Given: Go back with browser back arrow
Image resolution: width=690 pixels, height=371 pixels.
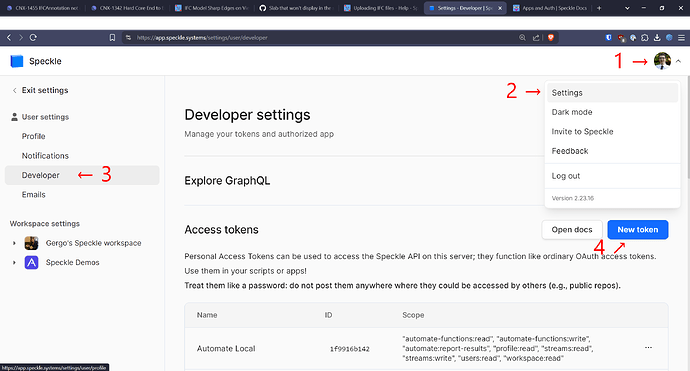Looking at the screenshot, I should click(9, 38).
